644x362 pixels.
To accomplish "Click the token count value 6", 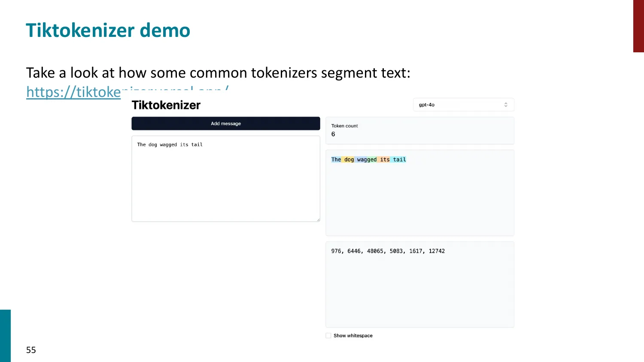I will coord(333,134).
